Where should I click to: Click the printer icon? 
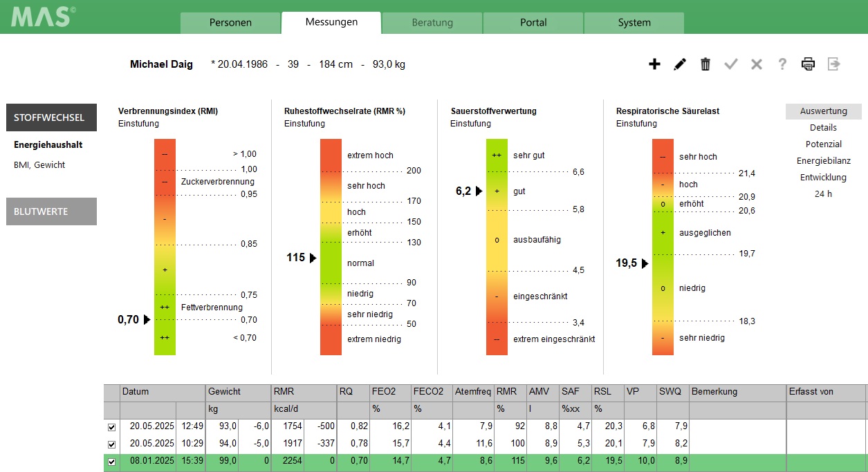[x=808, y=64]
